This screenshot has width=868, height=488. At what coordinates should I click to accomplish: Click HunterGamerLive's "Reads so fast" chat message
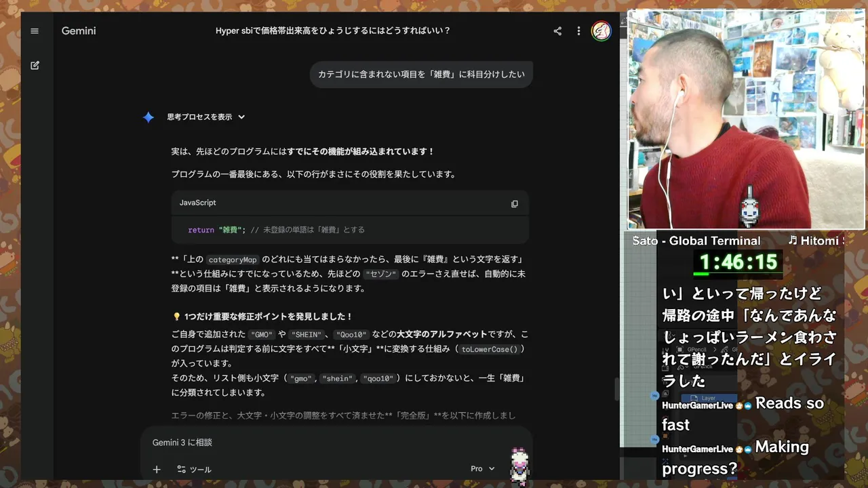(743, 413)
